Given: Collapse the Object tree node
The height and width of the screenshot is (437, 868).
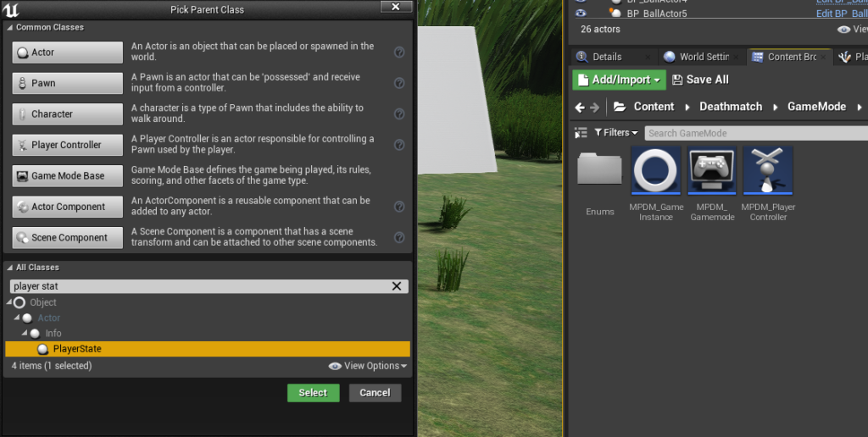Looking at the screenshot, I should [8, 302].
